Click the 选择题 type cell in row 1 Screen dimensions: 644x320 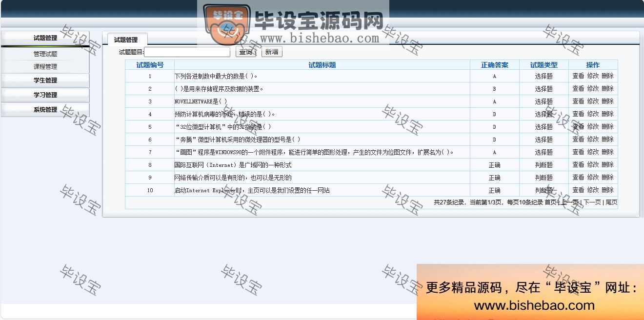click(543, 77)
